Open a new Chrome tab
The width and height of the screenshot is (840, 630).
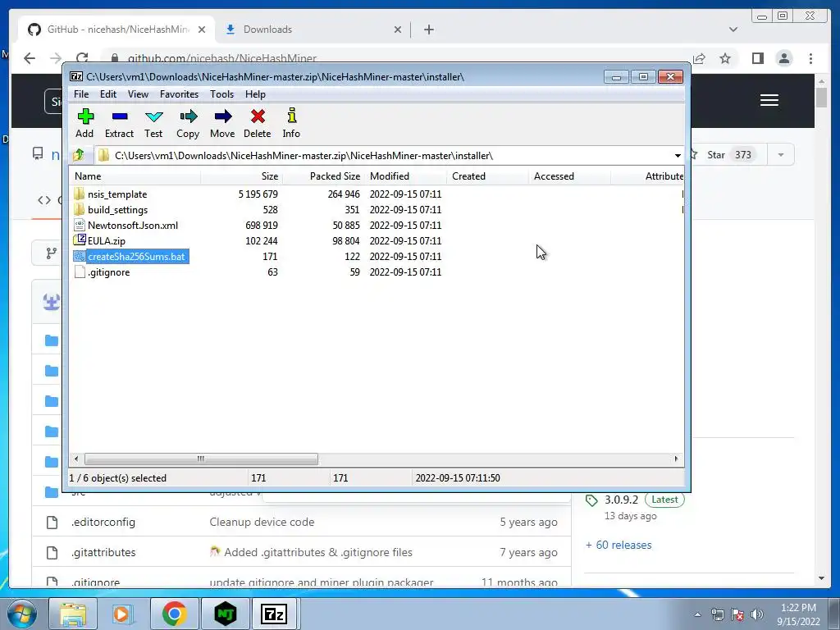(x=428, y=30)
